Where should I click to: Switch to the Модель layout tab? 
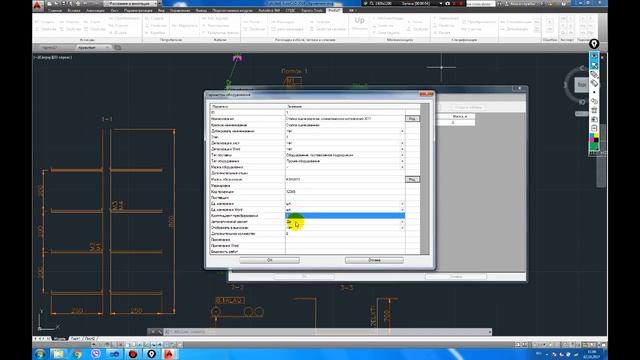[x=59, y=339]
